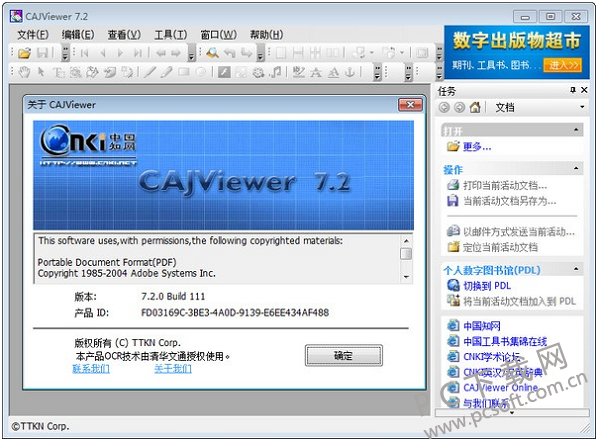Click 切换到 PDL link
600x441 pixels.
click(487, 286)
